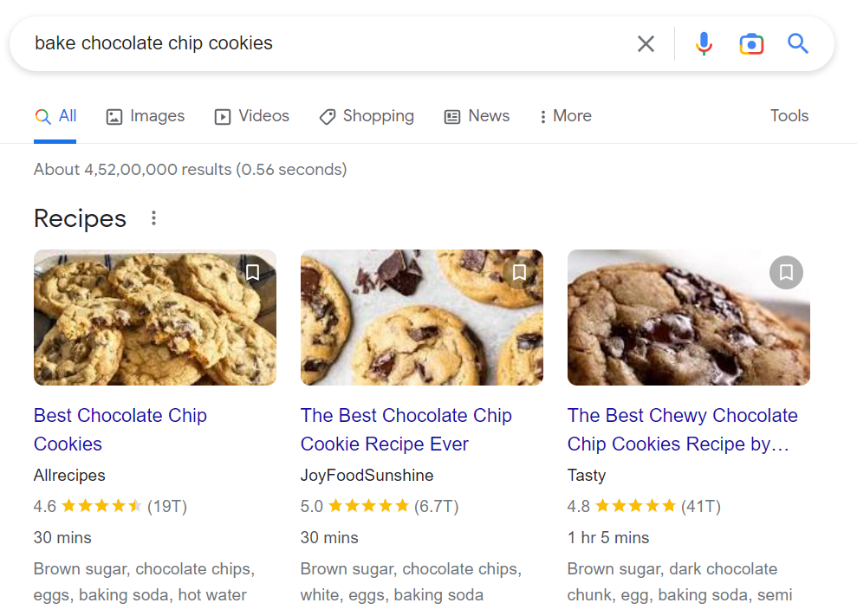The image size is (857, 616).
Task: Go to the News tab
Action: pyautogui.click(x=477, y=116)
